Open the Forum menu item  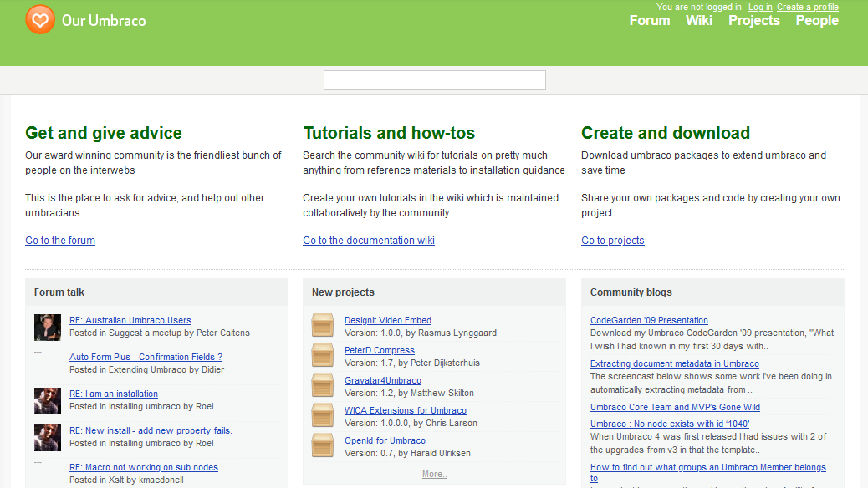pyautogui.click(x=650, y=21)
